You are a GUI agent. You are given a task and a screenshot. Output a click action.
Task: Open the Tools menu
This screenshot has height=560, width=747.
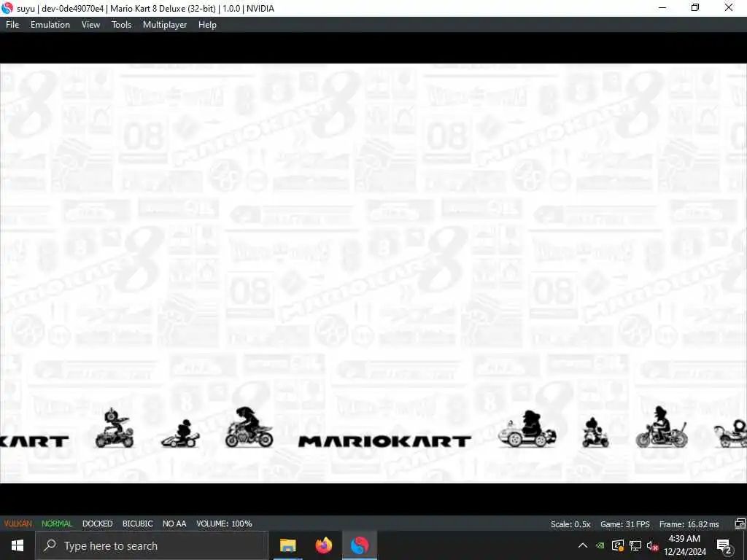point(122,25)
